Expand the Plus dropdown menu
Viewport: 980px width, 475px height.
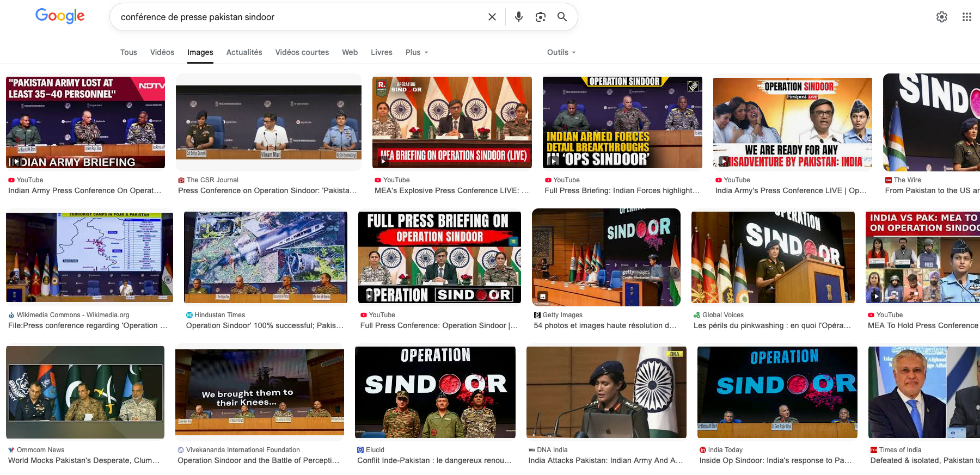[416, 52]
